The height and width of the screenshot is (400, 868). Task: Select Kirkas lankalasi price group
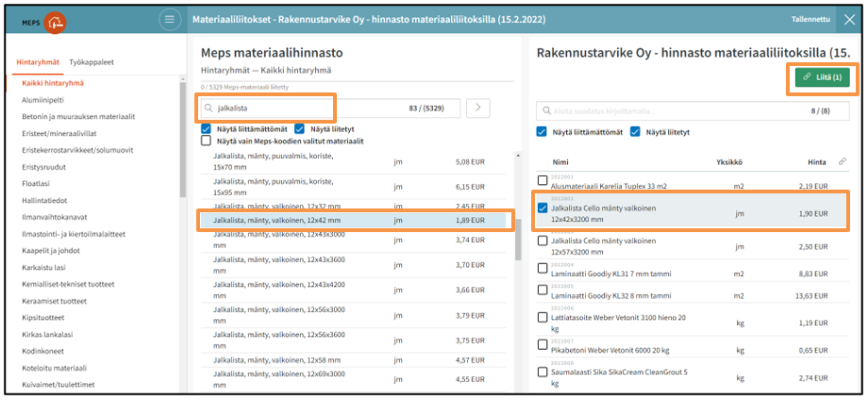click(47, 334)
